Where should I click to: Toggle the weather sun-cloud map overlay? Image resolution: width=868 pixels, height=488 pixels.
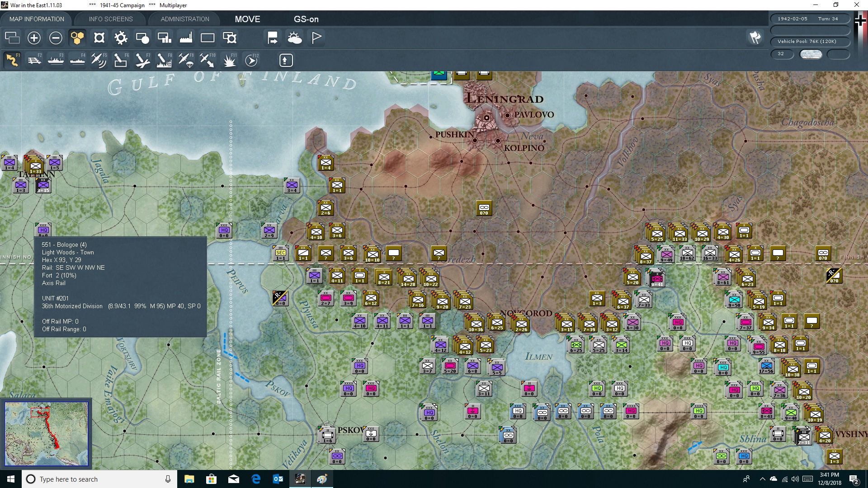(294, 38)
